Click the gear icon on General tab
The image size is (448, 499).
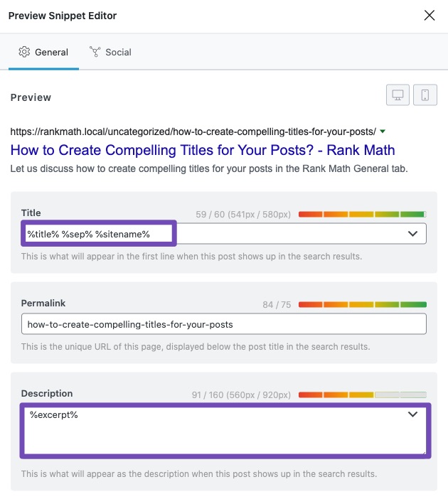click(x=25, y=52)
